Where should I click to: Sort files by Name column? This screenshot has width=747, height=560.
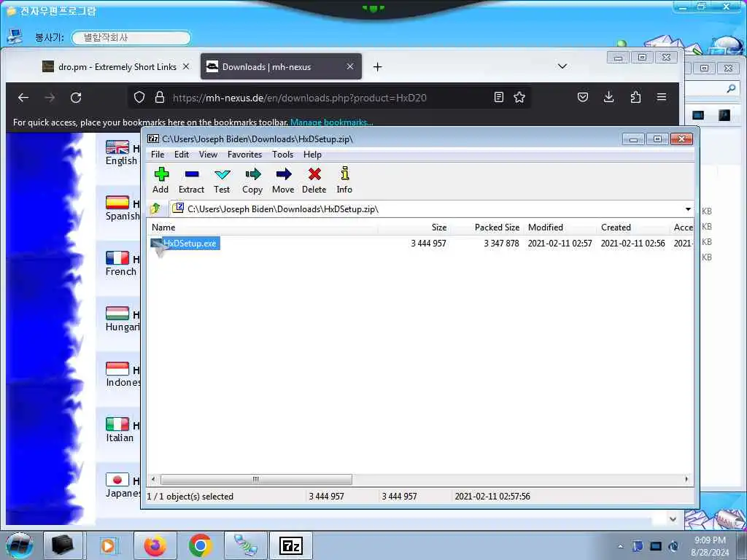click(263, 227)
